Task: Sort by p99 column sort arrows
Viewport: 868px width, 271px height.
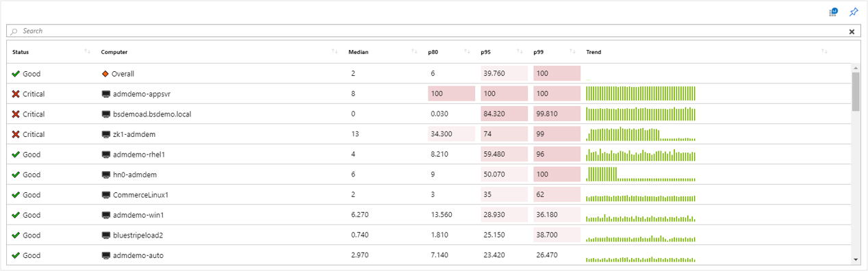Action: [572, 52]
